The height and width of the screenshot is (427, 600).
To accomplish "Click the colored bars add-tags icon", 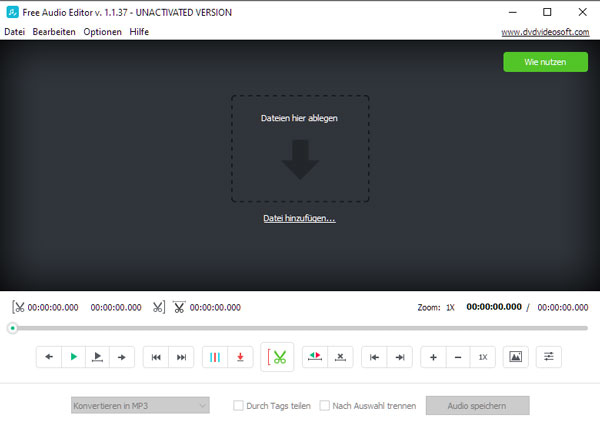I will point(215,357).
